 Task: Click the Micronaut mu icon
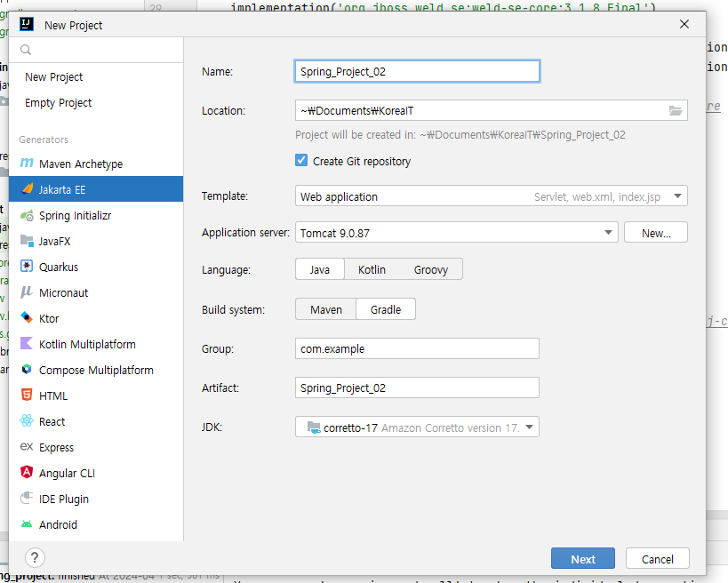27,292
